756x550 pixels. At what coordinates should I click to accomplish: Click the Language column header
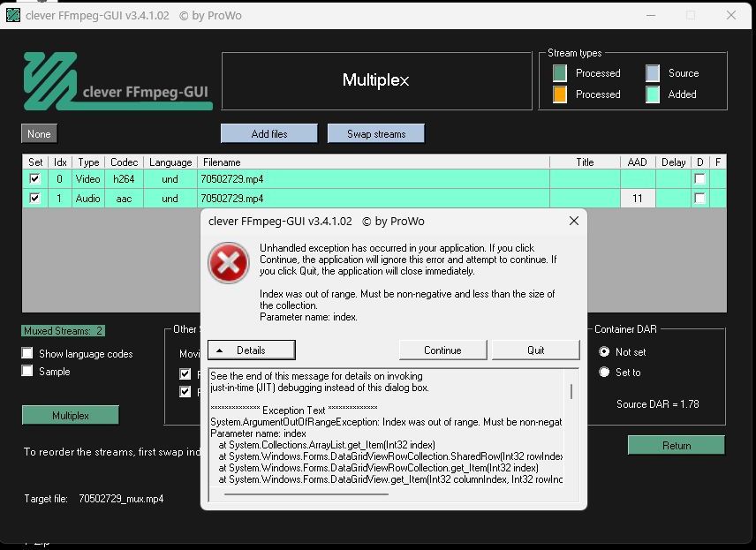pyautogui.click(x=170, y=162)
